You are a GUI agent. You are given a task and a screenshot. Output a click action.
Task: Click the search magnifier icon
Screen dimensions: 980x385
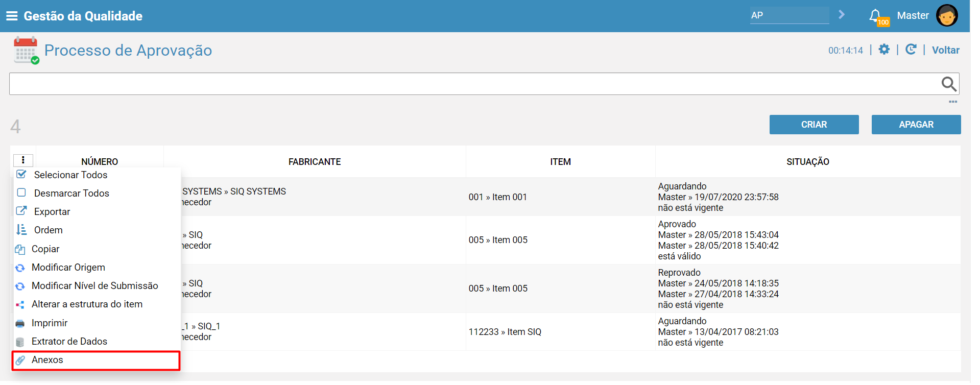pyautogui.click(x=949, y=84)
